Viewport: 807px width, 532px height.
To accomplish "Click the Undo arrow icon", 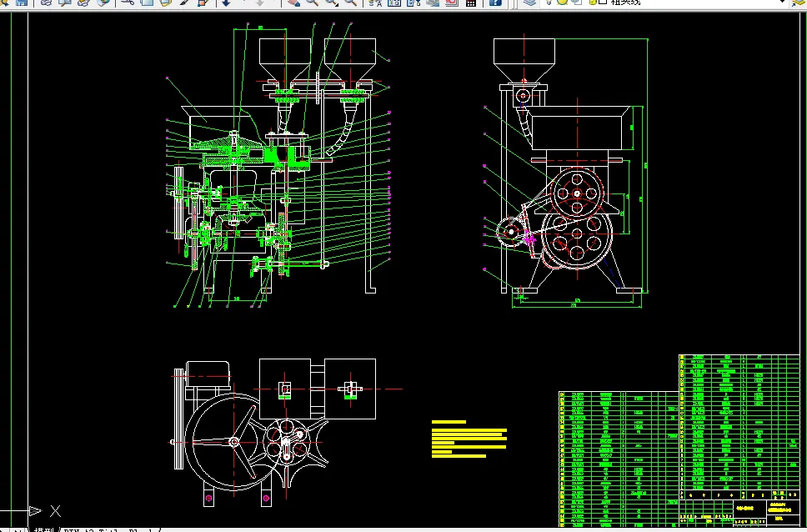I will click(x=227, y=3).
